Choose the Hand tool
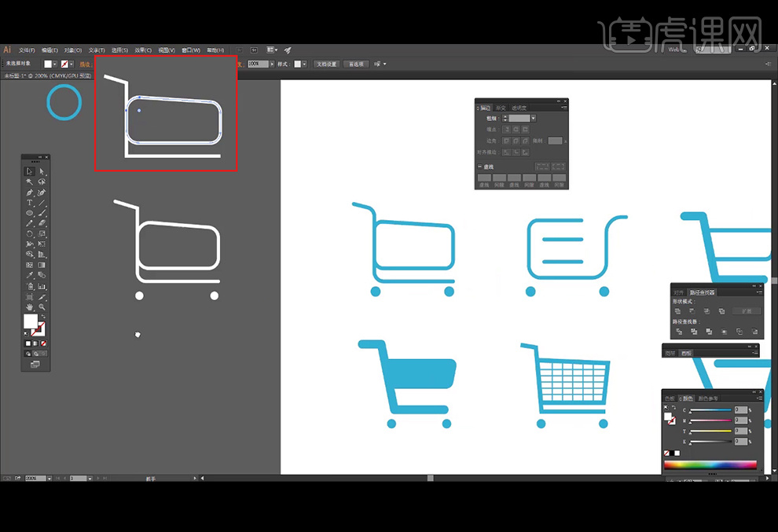778x532 pixels. point(30,307)
